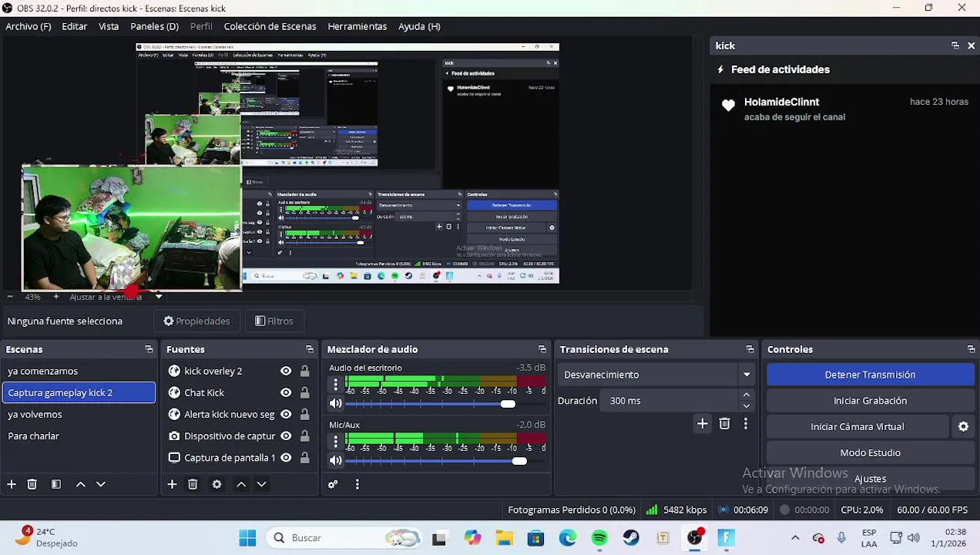Mute Audio del escritorio speaker
The height and width of the screenshot is (555, 980).
coord(336,403)
